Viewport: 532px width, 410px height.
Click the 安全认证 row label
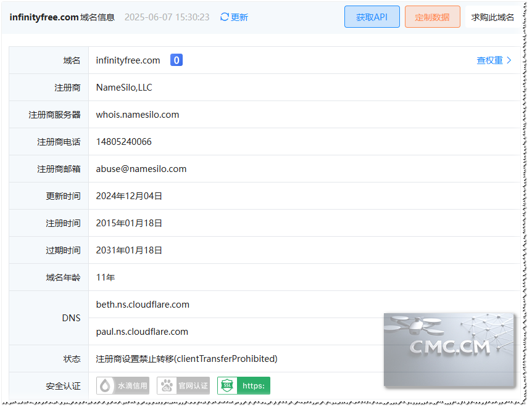[x=63, y=385]
